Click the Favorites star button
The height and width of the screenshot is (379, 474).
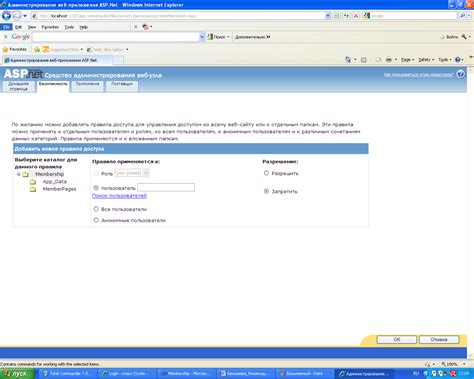coord(15,49)
